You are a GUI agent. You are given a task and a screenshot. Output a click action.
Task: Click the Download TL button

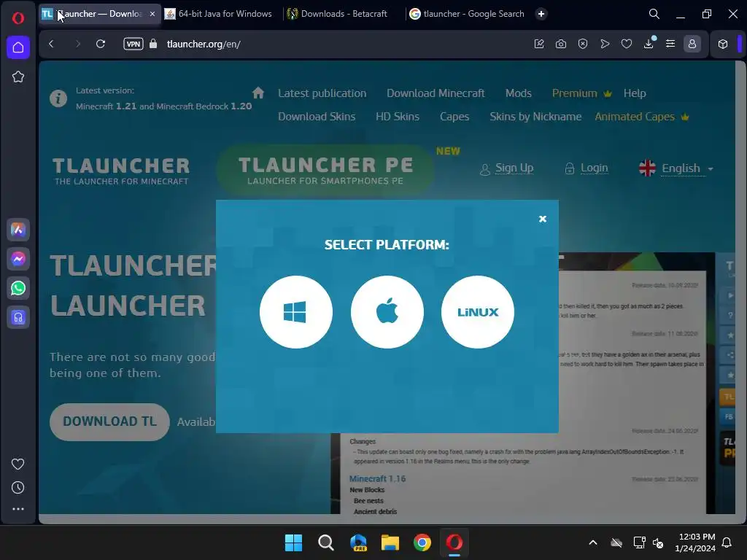pos(109,422)
